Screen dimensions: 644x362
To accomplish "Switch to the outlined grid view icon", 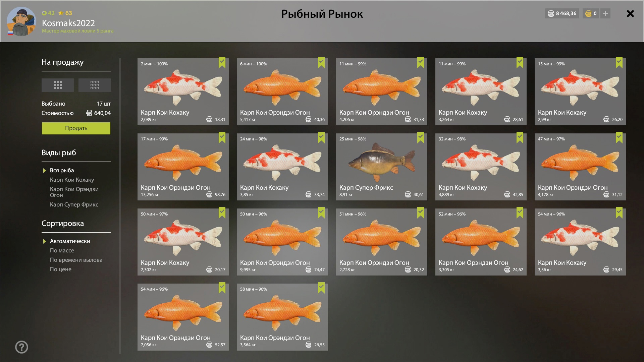I will (94, 85).
